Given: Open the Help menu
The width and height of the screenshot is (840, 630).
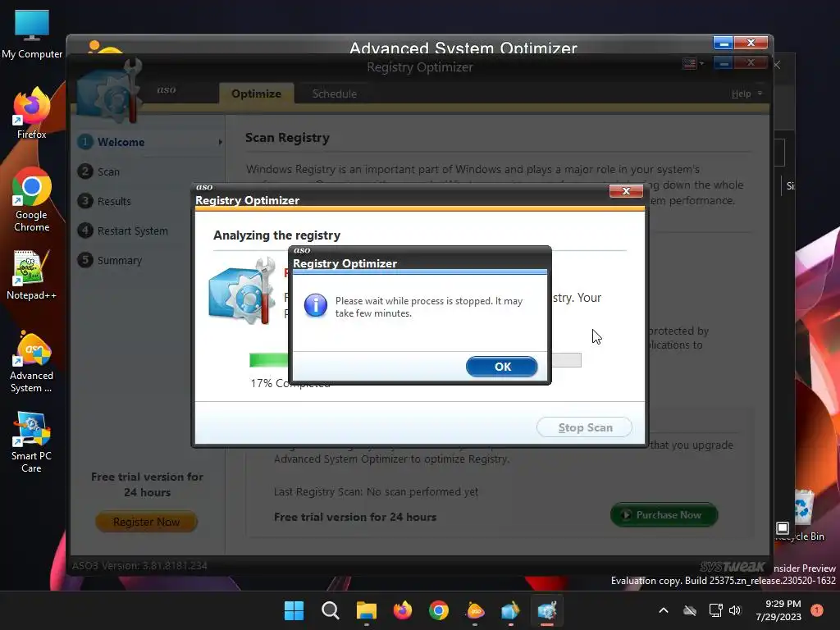Looking at the screenshot, I should pyautogui.click(x=741, y=94).
